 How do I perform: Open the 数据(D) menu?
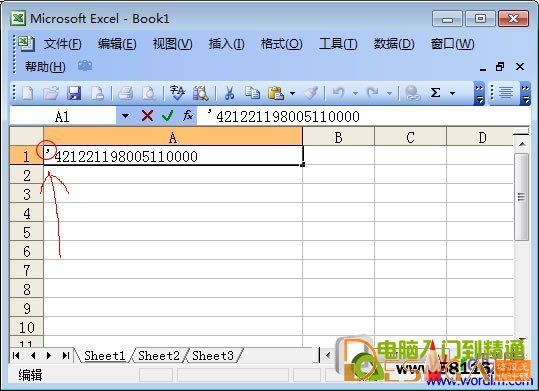point(394,44)
